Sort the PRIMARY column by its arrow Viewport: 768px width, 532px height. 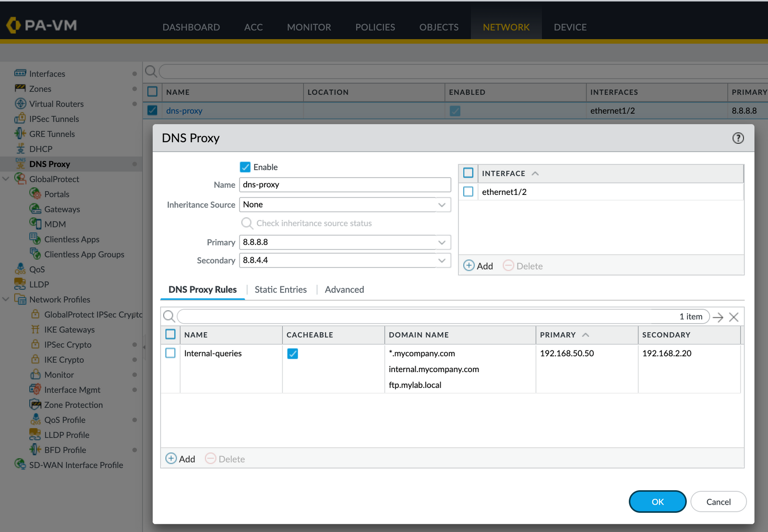click(585, 335)
